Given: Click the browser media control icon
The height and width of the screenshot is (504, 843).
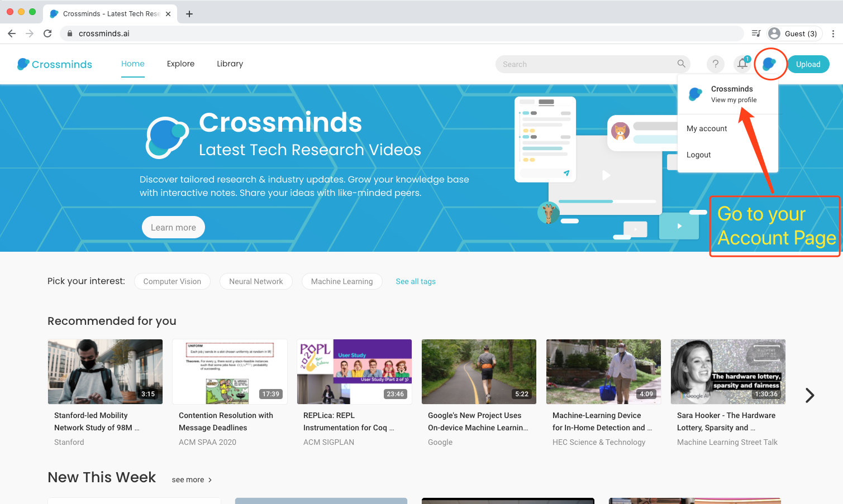Looking at the screenshot, I should [756, 33].
